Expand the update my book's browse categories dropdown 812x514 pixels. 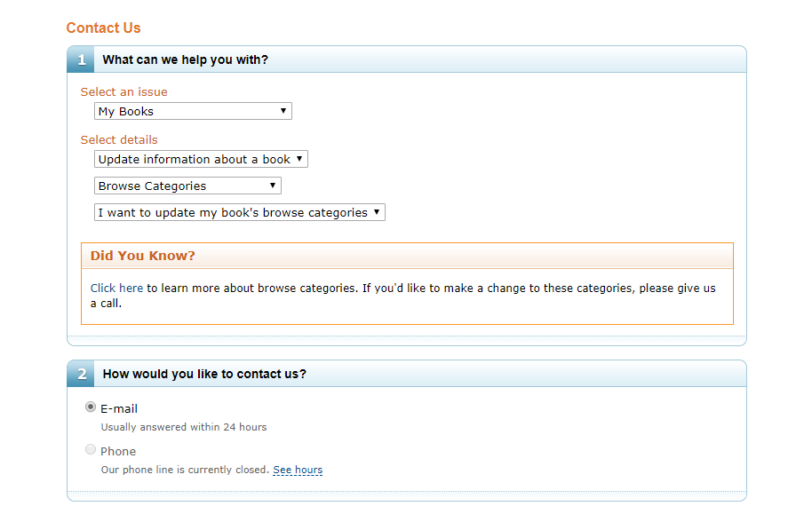[x=240, y=213]
